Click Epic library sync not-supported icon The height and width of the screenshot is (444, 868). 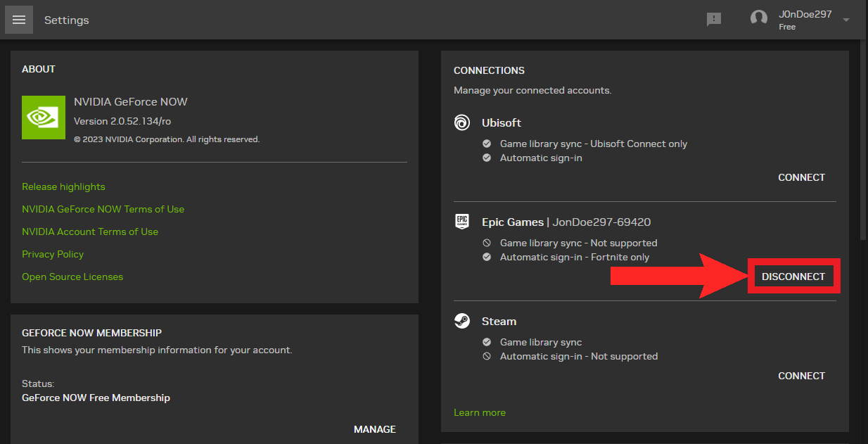[x=487, y=243]
